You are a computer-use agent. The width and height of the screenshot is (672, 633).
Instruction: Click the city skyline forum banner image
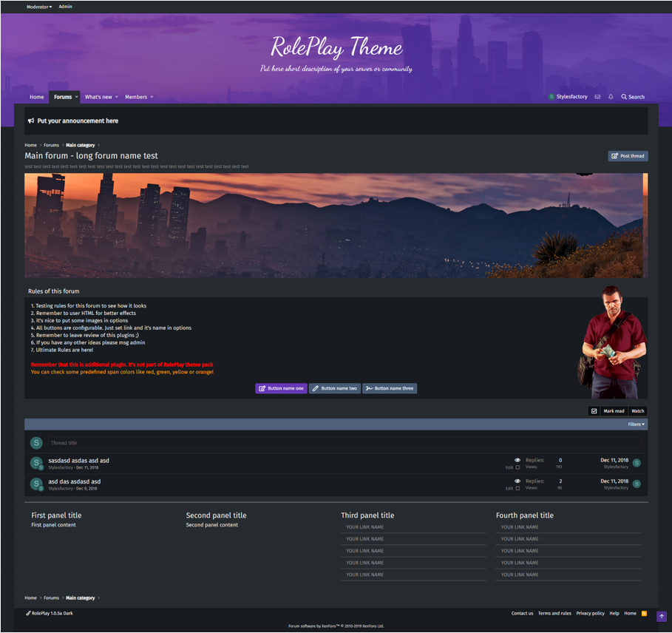pos(336,226)
